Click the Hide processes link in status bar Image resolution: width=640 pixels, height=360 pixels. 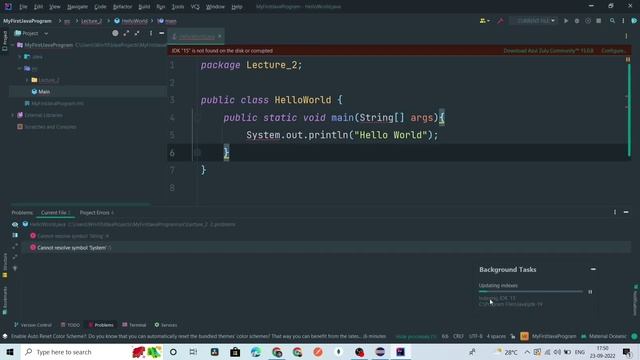point(416,336)
